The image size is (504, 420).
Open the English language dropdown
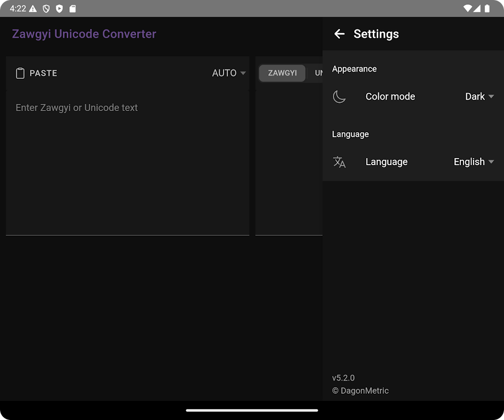pyautogui.click(x=473, y=162)
